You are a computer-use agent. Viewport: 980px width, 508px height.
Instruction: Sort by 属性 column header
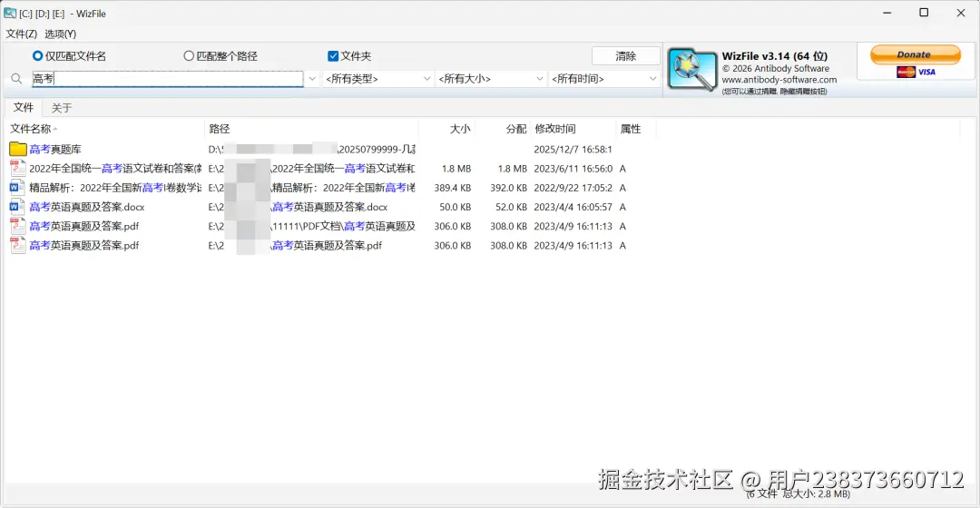[635, 129]
